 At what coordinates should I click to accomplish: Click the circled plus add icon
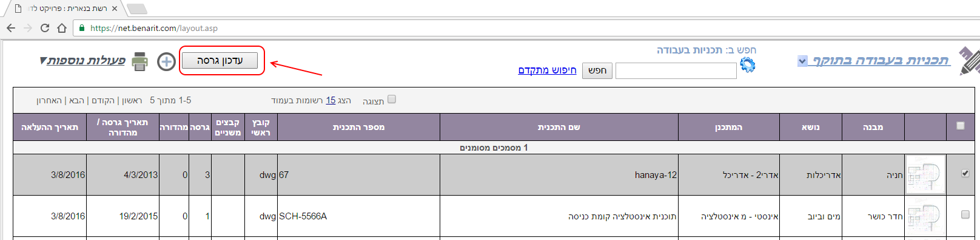[166, 61]
